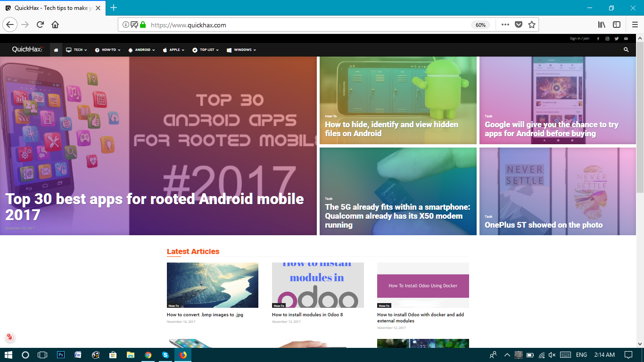Reset the 60% zoom level badge

coord(480,25)
